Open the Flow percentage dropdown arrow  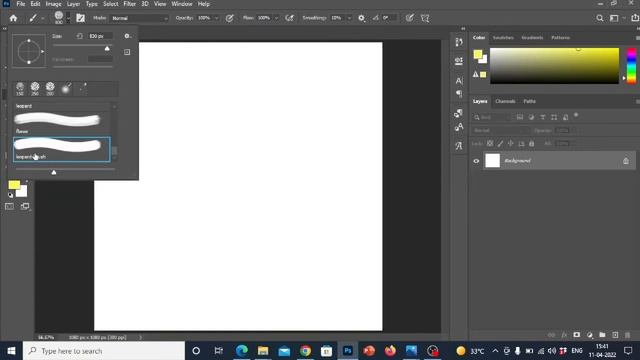(x=276, y=18)
